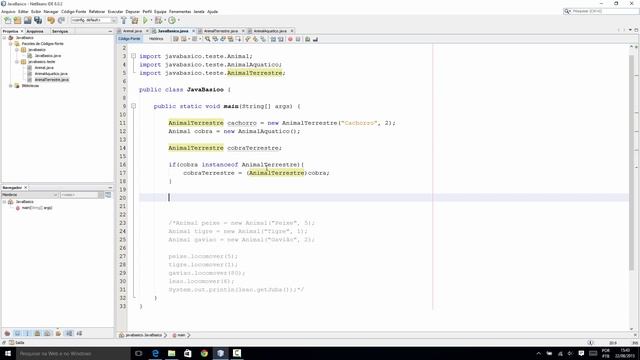Click the editor vertical scrollbar
This screenshot has width=640, height=360.
631,163
